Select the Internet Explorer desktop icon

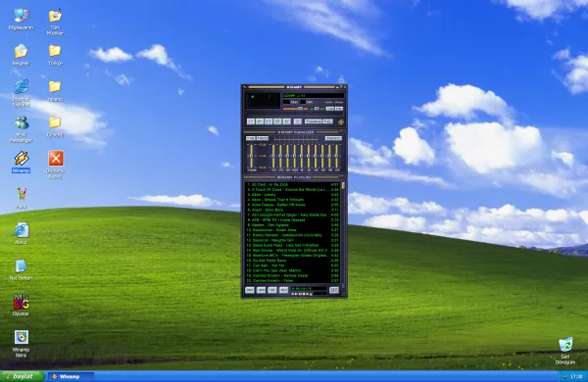[21, 93]
